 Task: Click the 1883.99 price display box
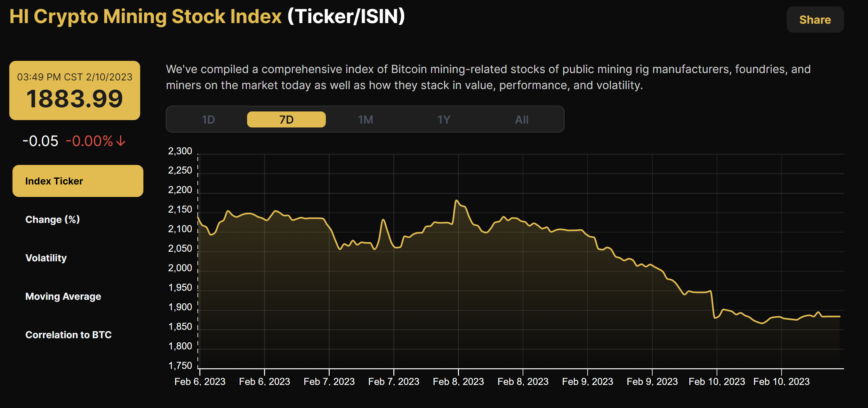click(75, 98)
